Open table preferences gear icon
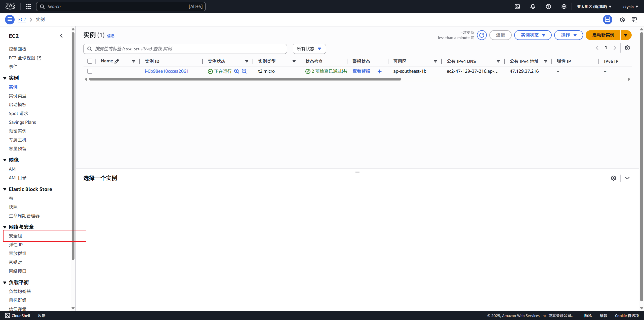 (x=627, y=48)
